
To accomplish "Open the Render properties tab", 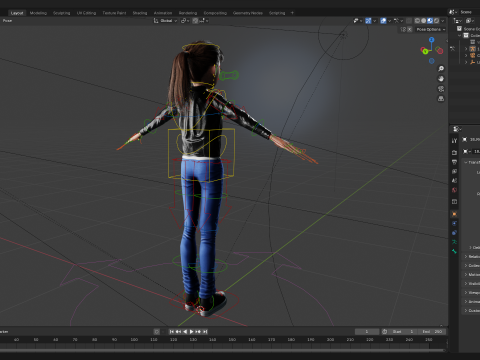I will tap(454, 152).
